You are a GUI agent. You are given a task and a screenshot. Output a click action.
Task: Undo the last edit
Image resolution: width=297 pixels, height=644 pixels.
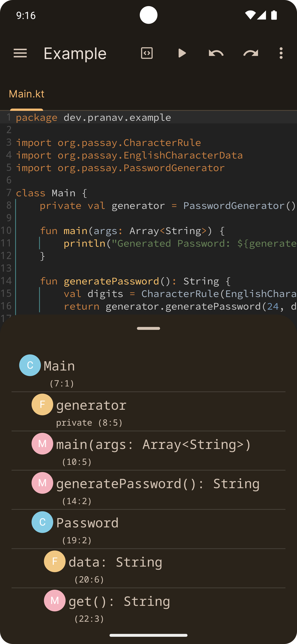tap(216, 53)
